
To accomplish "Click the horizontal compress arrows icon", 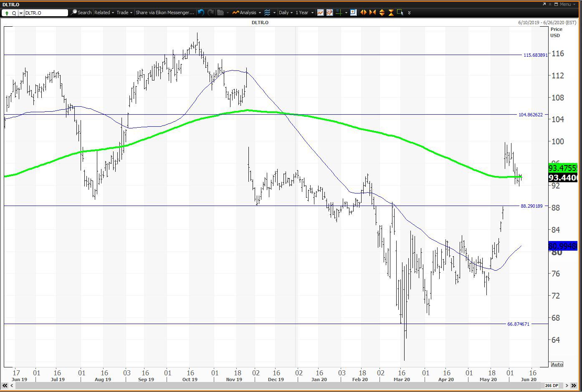I will 372,13.
